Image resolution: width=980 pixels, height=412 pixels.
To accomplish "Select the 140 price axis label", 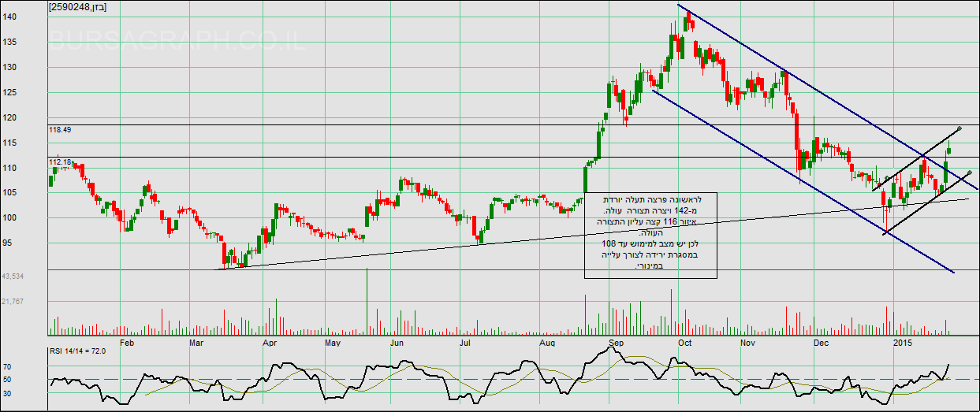I will 10,17.
